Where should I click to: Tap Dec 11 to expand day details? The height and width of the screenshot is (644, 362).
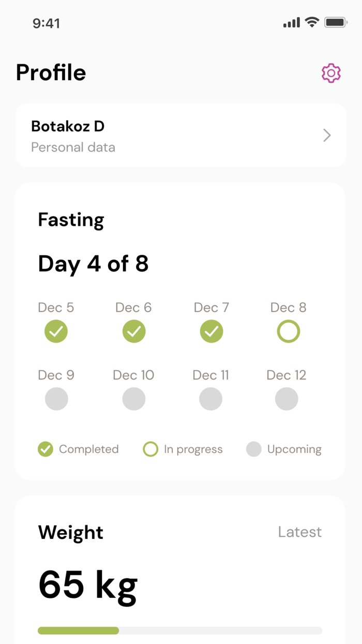coord(210,399)
